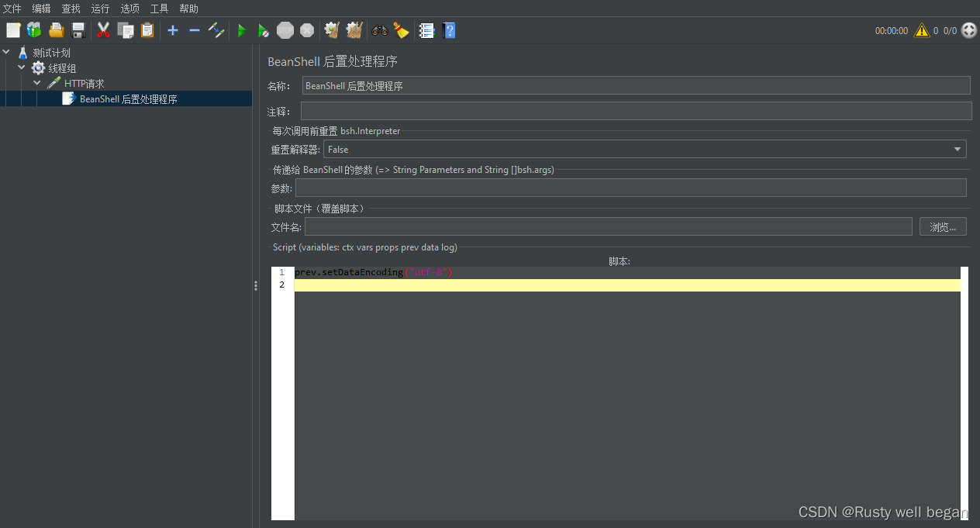
Task: Click the New test plan icon
Action: click(x=13, y=30)
